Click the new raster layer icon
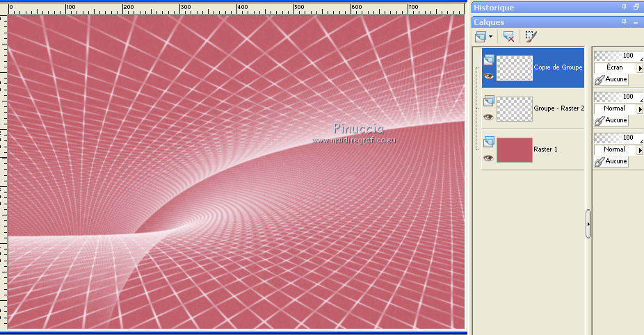Screen dimensions: 644x335 [480, 37]
